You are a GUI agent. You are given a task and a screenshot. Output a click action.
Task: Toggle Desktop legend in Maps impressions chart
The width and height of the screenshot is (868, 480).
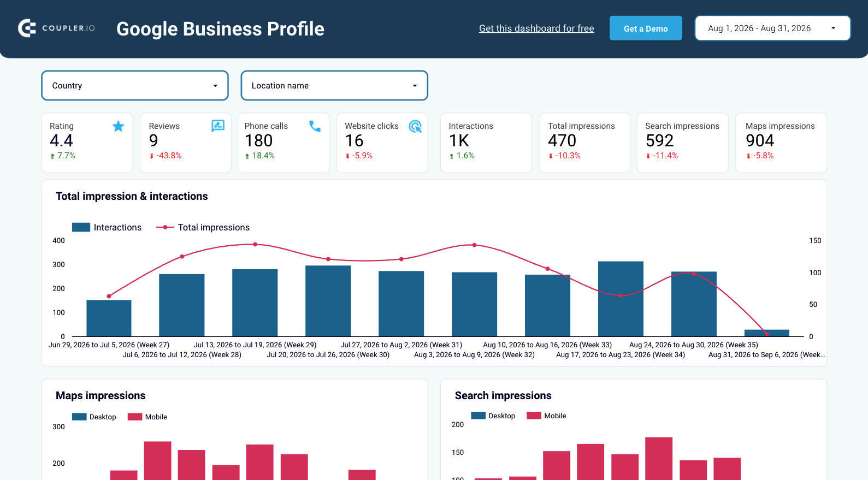tap(94, 417)
